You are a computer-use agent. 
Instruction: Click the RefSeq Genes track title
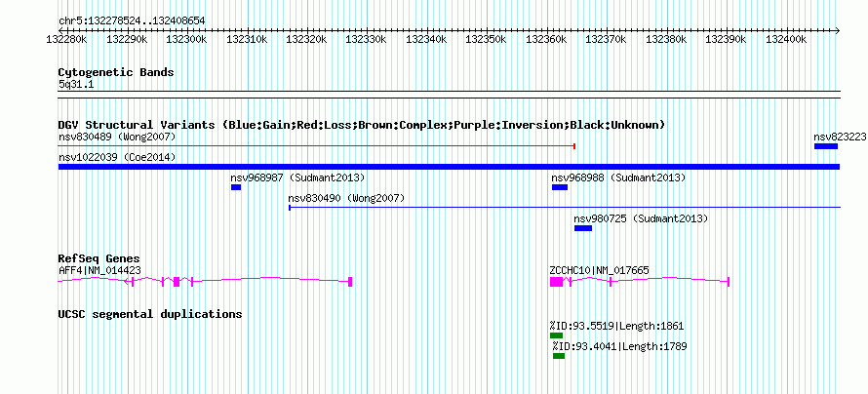point(99,258)
